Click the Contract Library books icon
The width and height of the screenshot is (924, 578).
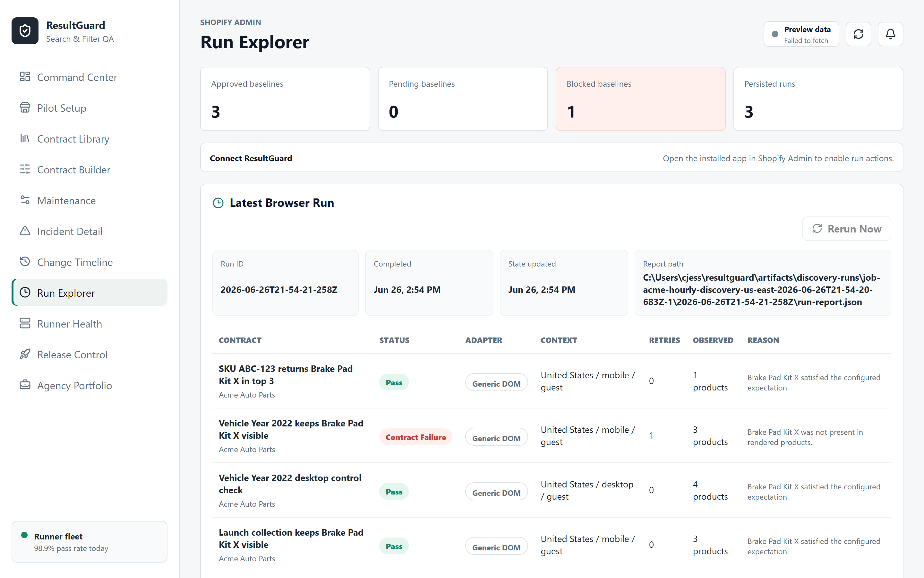click(25, 138)
